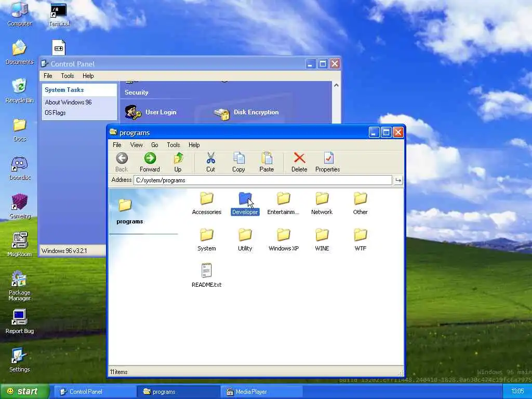Open the Report Bug desktop icon
This screenshot has width=532, height=399.
[19, 322]
